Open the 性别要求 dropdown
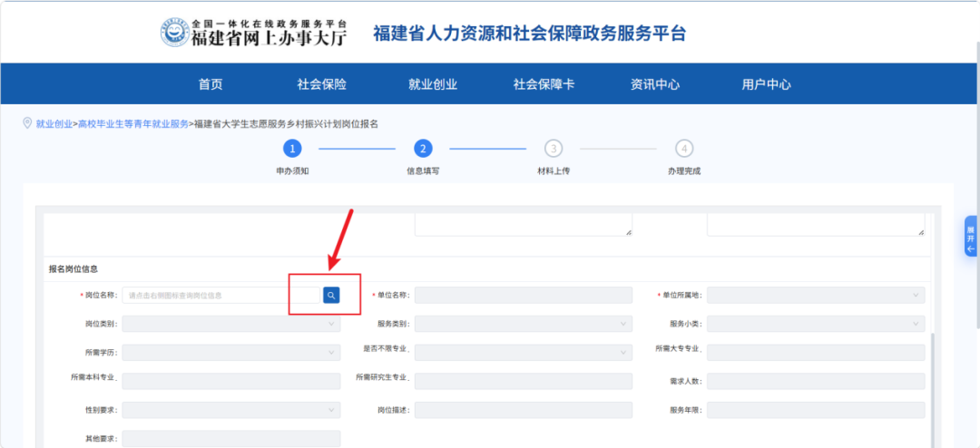The width and height of the screenshot is (980, 448). pyautogui.click(x=230, y=410)
